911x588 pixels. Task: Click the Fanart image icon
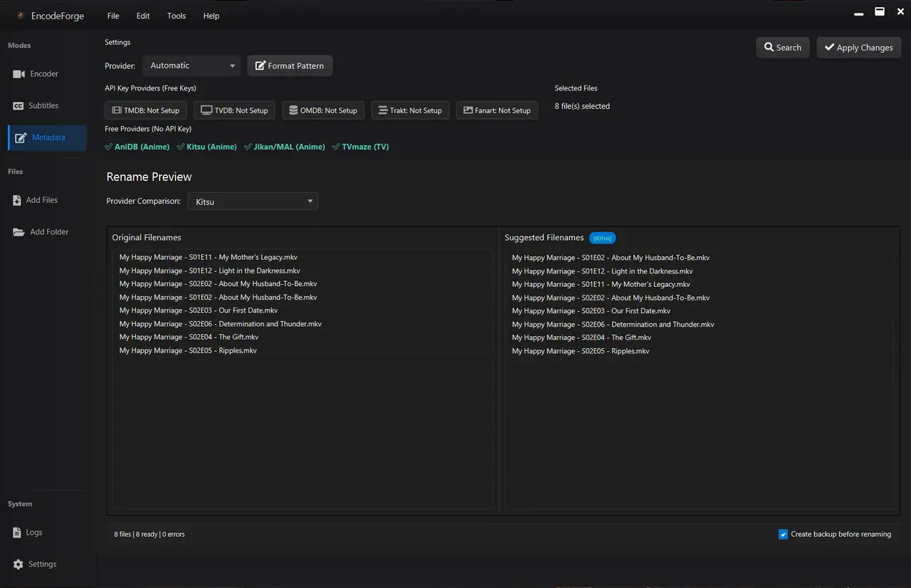coord(468,110)
